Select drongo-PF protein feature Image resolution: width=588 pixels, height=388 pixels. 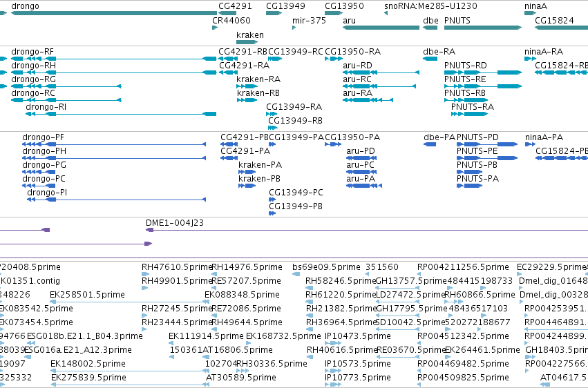pos(114,144)
